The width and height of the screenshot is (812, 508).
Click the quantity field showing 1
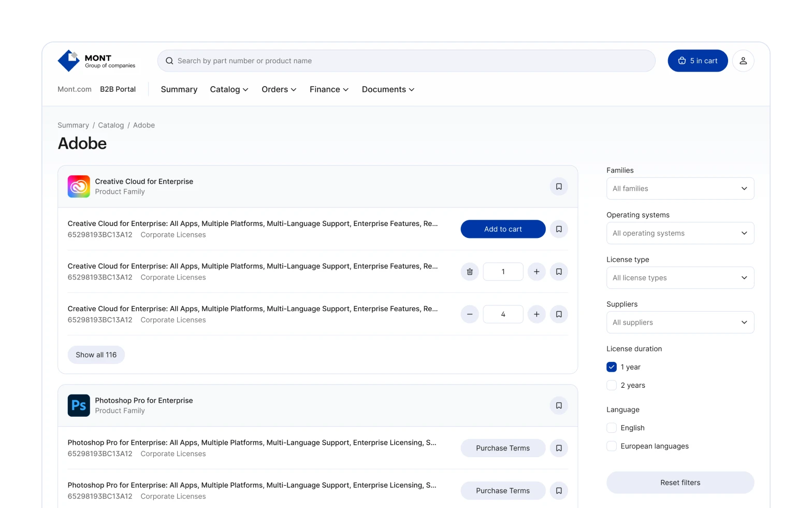pos(503,272)
